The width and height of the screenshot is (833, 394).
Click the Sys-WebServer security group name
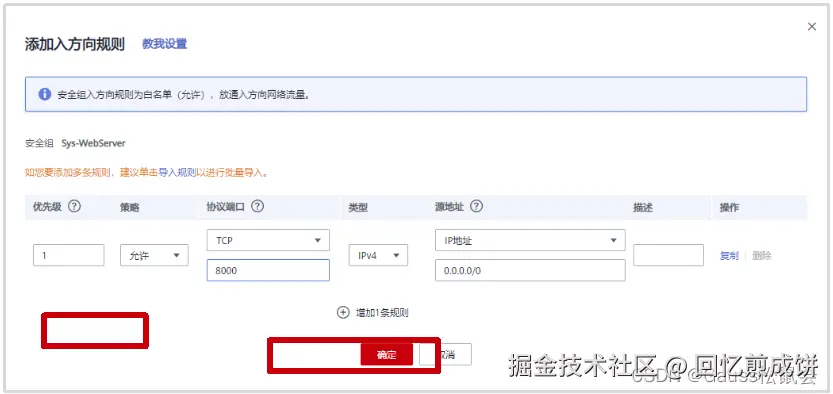point(94,143)
